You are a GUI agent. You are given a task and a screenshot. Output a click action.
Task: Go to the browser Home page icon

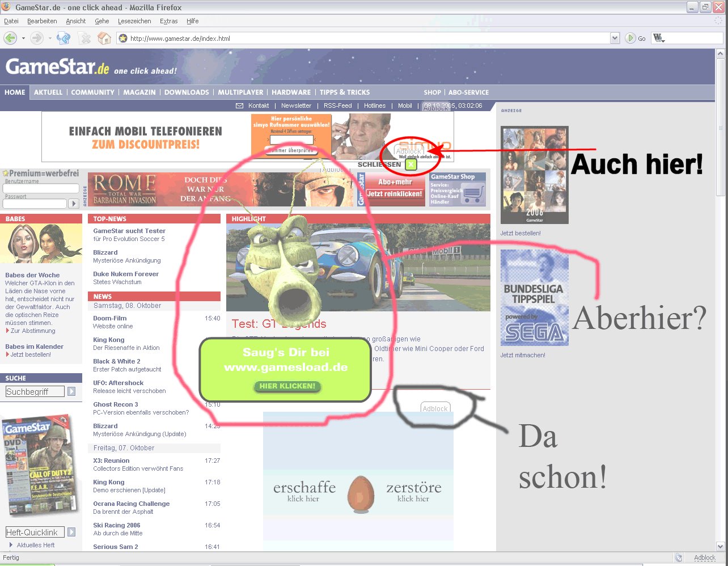[x=104, y=38]
